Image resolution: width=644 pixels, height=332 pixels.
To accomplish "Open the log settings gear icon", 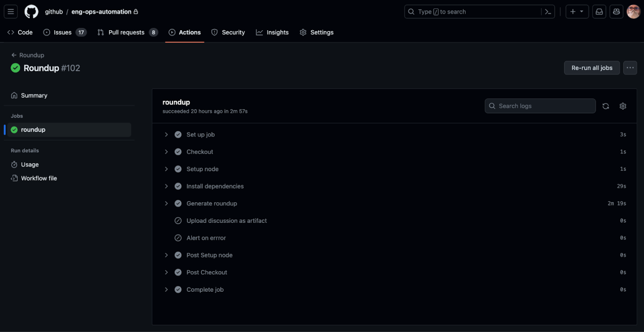I will click(623, 106).
